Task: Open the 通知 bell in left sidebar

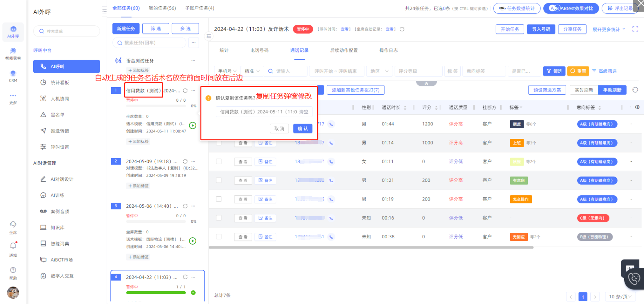Action: click(13, 245)
